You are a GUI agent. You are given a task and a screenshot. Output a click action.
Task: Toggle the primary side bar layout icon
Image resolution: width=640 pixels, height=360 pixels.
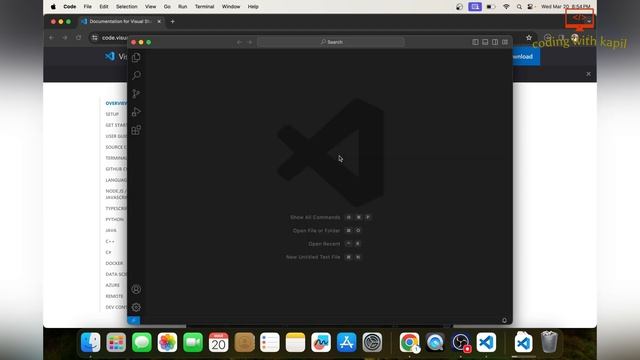476,42
